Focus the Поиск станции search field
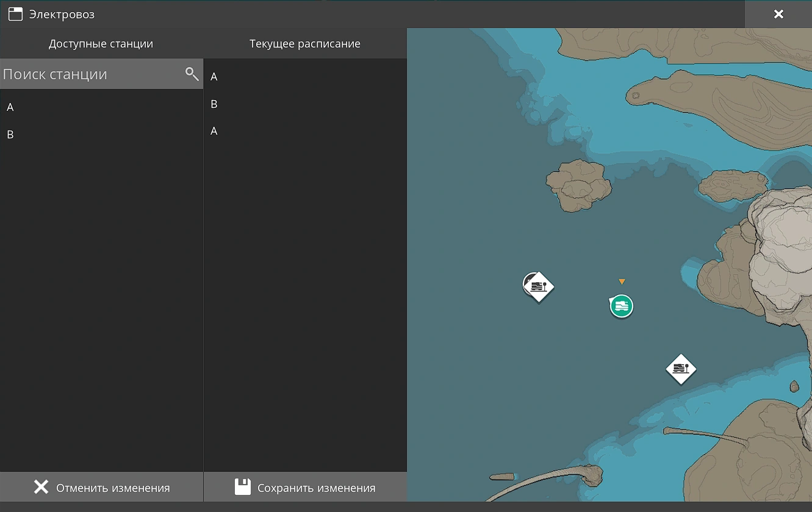Screen dimensions: 812x512 tap(92, 74)
